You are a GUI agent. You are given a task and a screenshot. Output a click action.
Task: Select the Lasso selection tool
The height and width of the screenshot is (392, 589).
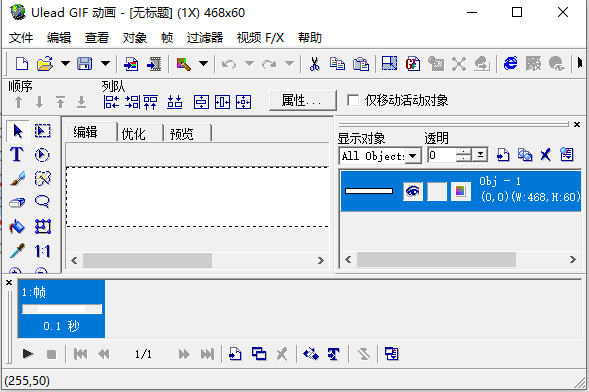(x=42, y=202)
